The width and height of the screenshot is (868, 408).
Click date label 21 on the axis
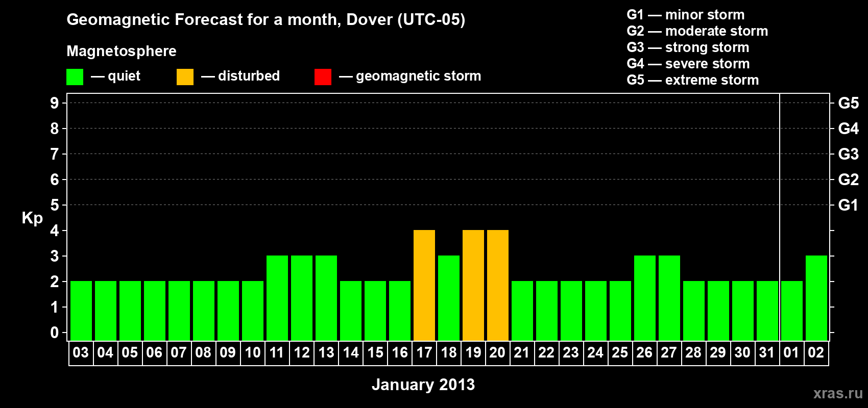point(522,352)
